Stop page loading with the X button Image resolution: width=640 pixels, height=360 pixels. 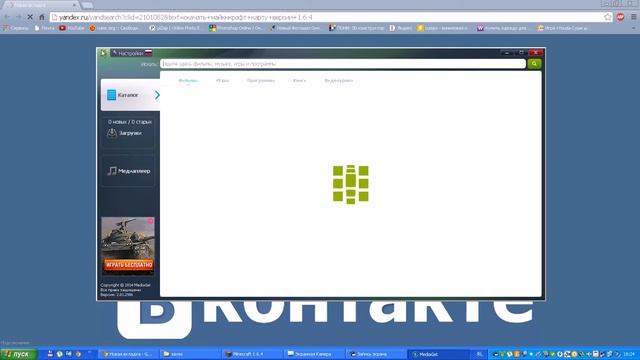(30, 17)
